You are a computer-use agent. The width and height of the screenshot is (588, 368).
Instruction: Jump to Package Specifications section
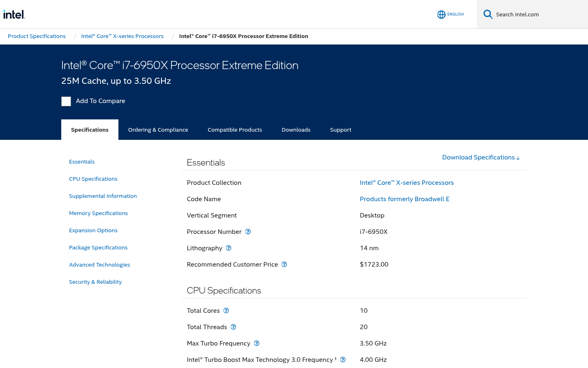(98, 248)
